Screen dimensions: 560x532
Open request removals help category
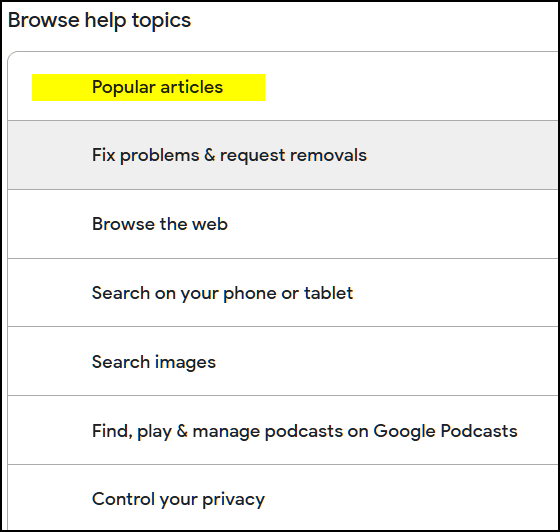282,155
